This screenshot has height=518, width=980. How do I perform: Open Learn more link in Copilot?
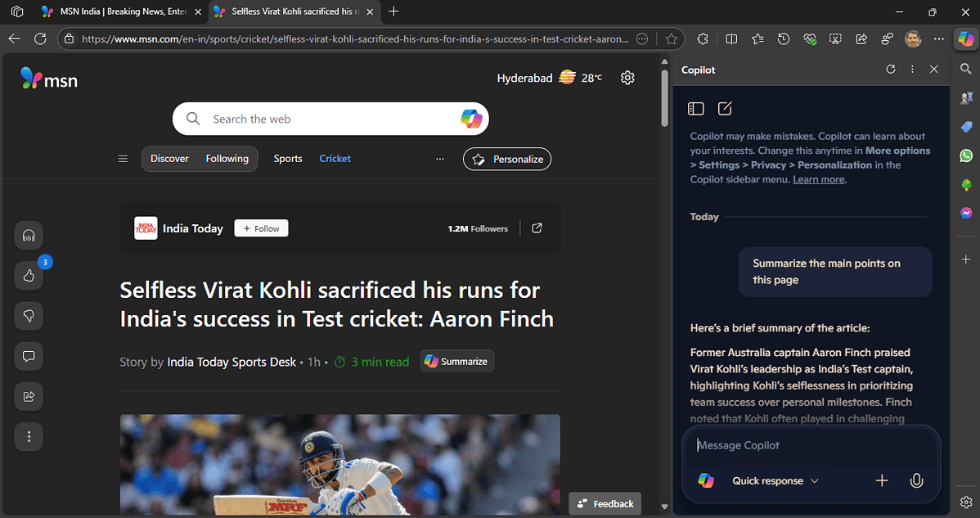point(819,179)
